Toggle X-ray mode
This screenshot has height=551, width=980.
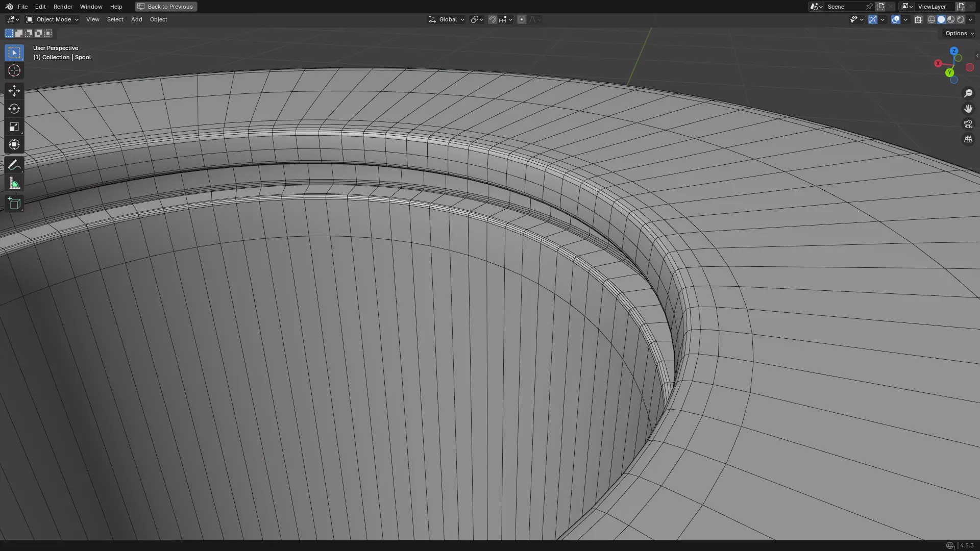(x=919, y=19)
